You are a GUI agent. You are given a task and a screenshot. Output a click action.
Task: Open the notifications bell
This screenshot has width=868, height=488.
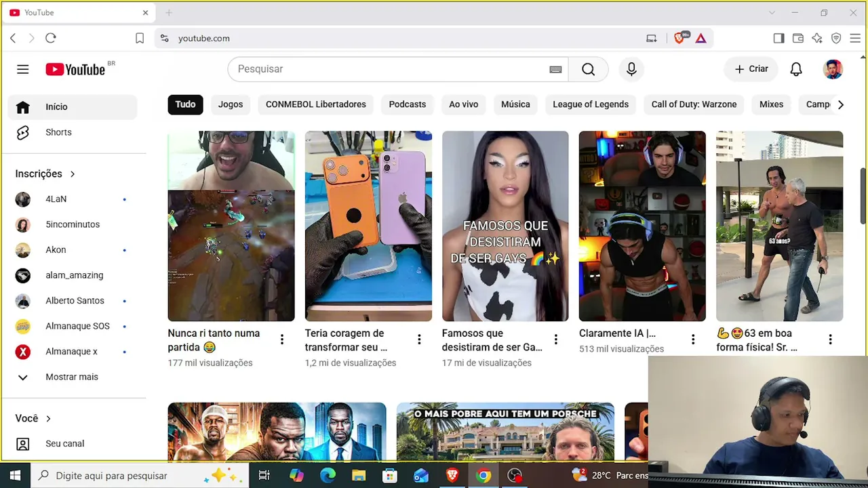pos(796,69)
